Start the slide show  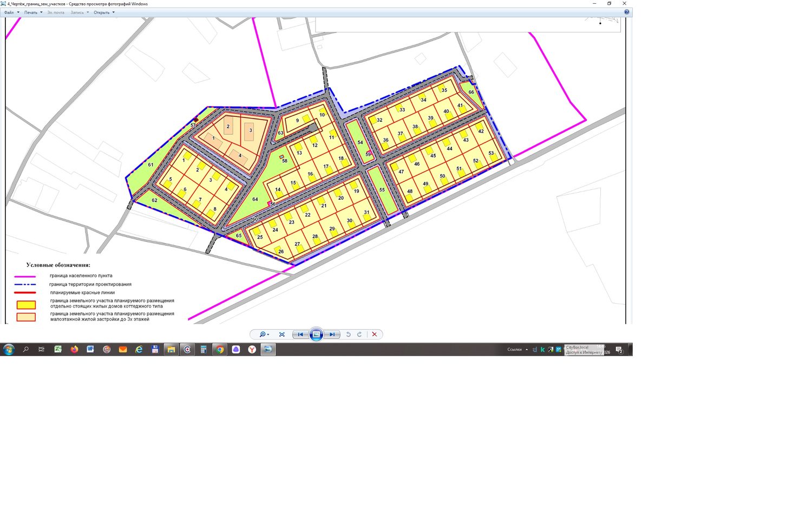tap(317, 335)
